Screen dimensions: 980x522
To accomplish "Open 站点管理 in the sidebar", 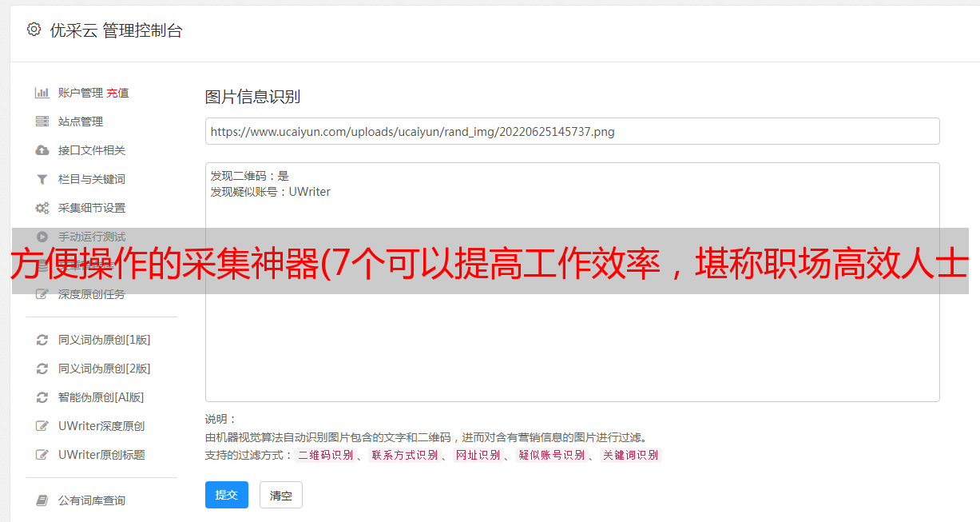I will coord(81,122).
